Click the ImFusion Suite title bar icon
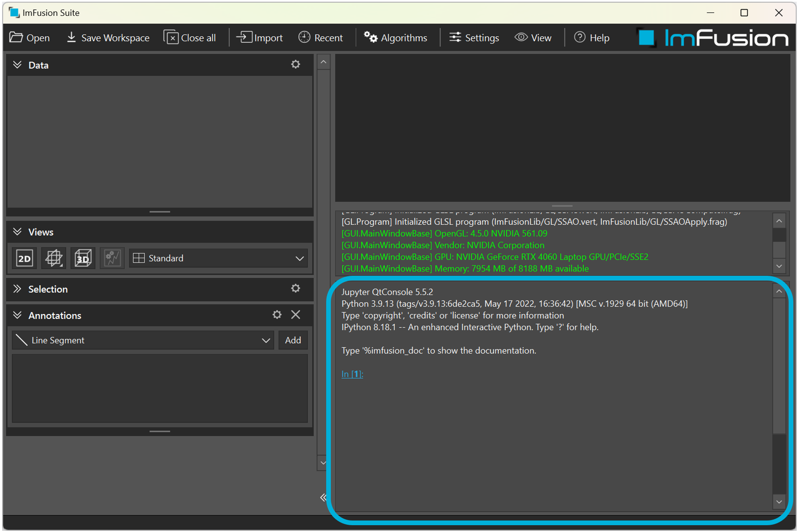 click(14, 13)
